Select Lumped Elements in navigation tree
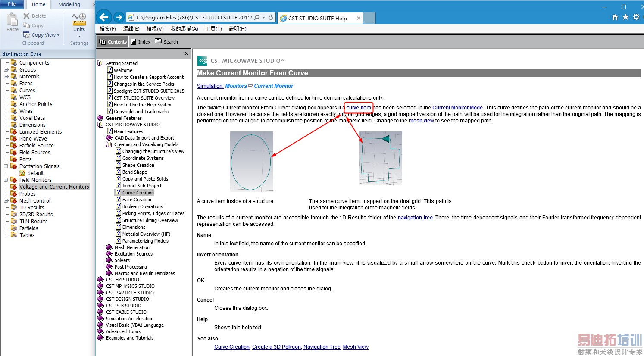Screen dimensions: 644x356 pos(41,132)
